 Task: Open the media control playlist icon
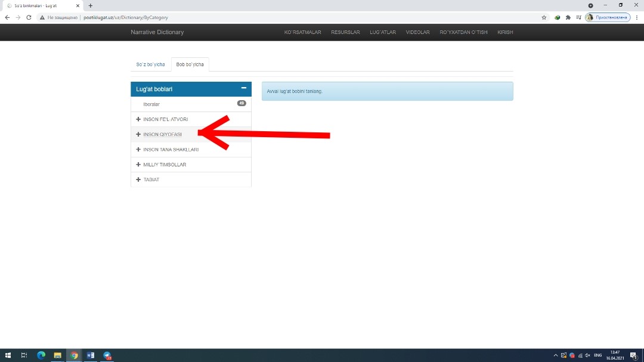coord(578,17)
